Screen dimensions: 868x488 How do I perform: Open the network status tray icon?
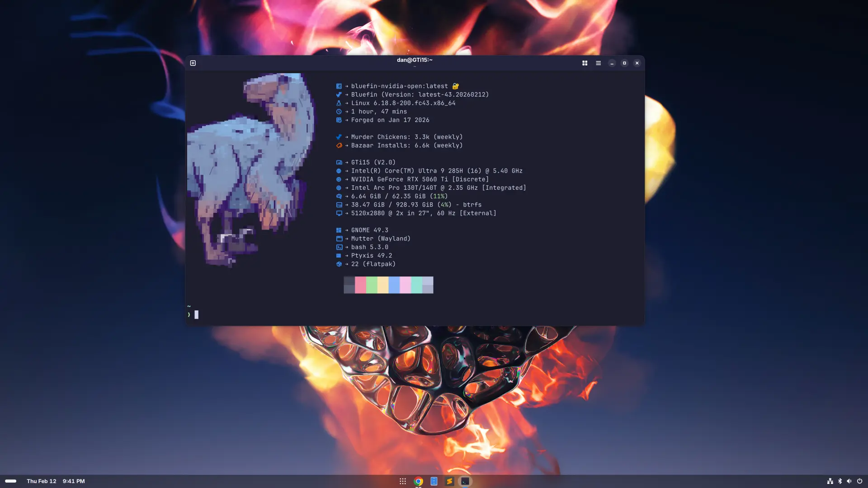(x=830, y=481)
